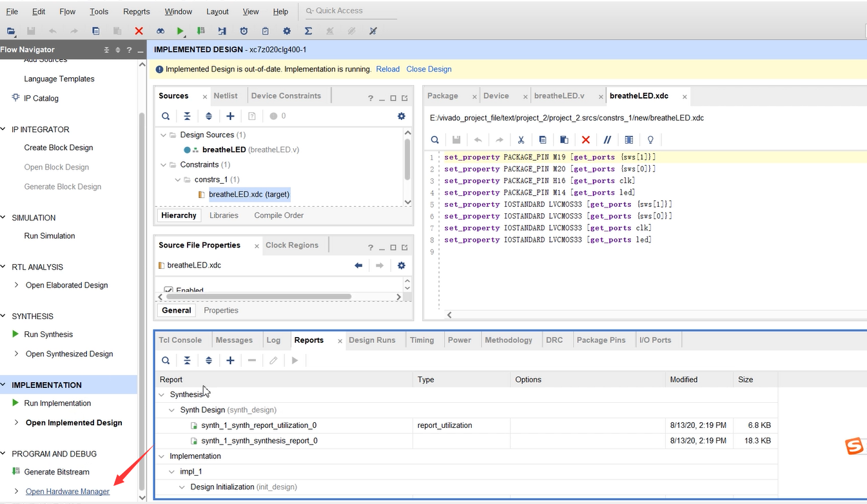Click the column selection mode icon in editor
The width and height of the screenshot is (867, 504).
coord(628,140)
